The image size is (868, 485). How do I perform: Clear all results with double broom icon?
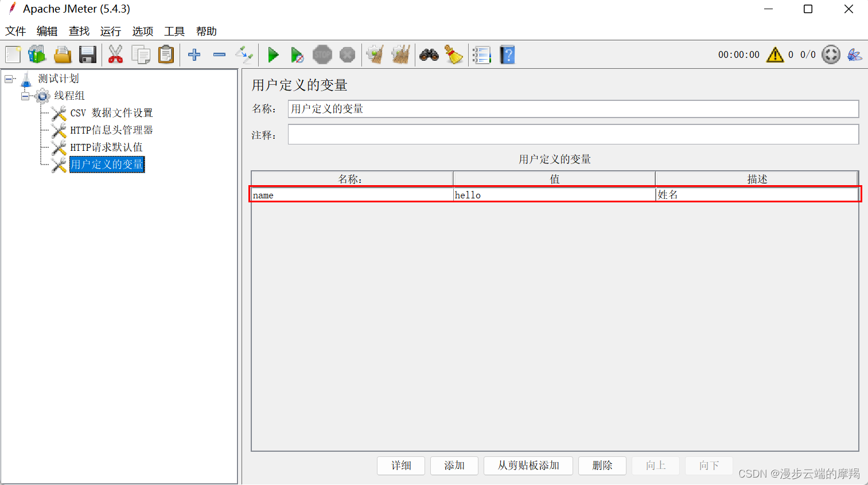point(400,55)
